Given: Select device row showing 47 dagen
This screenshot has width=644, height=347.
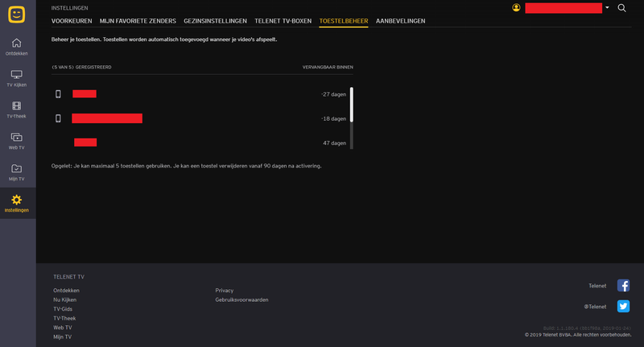Looking at the screenshot, I should (200, 143).
